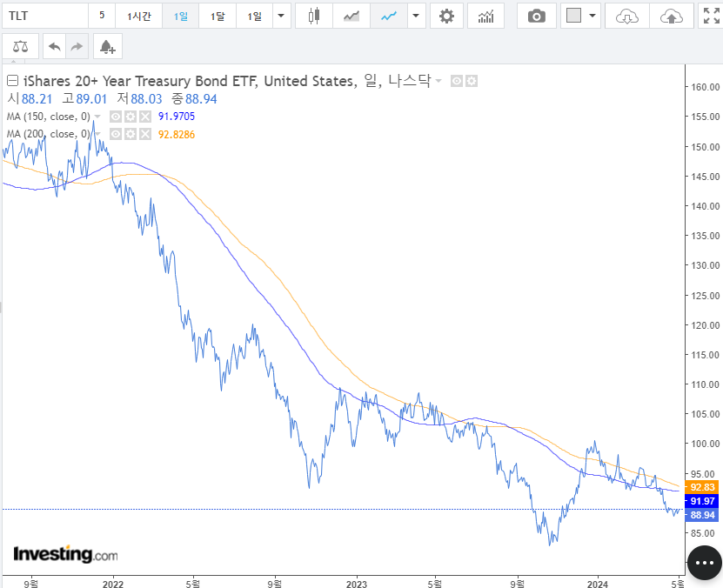The width and height of the screenshot is (723, 588).
Task: Open chart settings gear
Action: tap(446, 17)
